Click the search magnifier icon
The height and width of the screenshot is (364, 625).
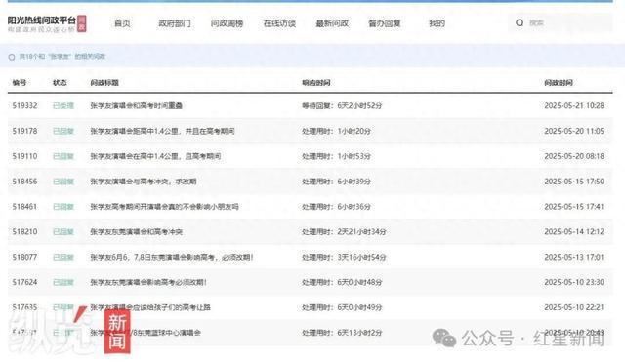point(520,23)
